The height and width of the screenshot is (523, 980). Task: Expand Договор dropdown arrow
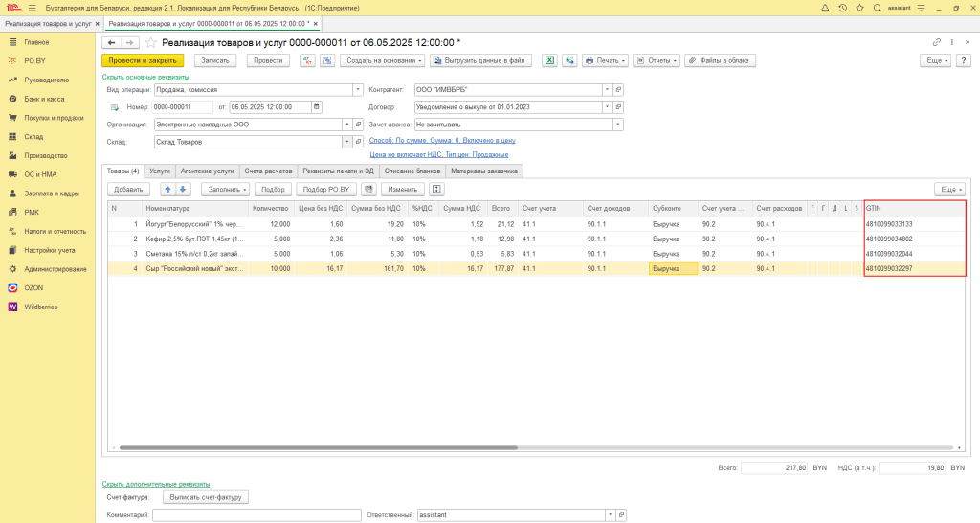point(607,107)
